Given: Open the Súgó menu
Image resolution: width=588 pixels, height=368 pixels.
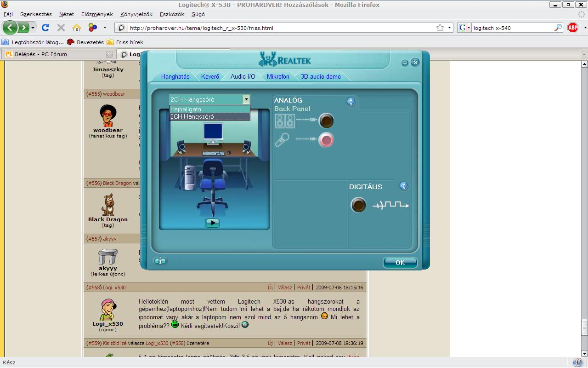Looking at the screenshot, I should click(198, 14).
